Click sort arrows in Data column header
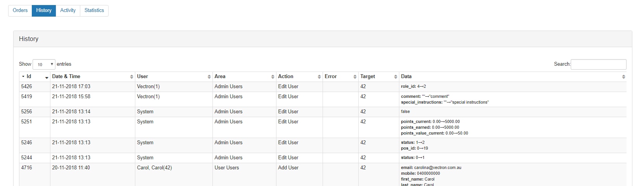Screen dimensions: 644x186 pos(623,77)
